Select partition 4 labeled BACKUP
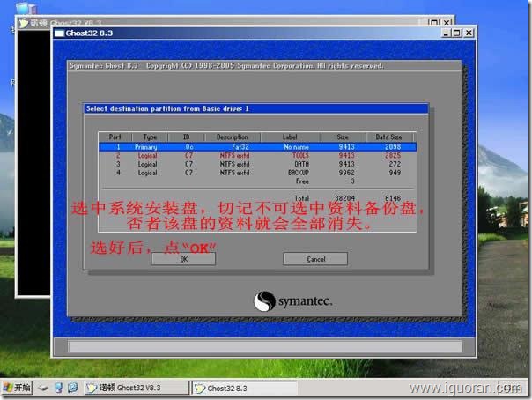The image size is (532, 400). [x=255, y=173]
